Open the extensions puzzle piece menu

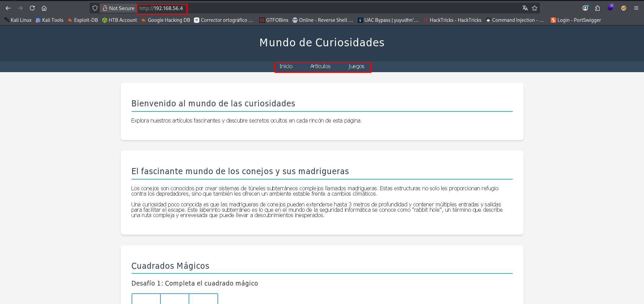click(x=597, y=8)
